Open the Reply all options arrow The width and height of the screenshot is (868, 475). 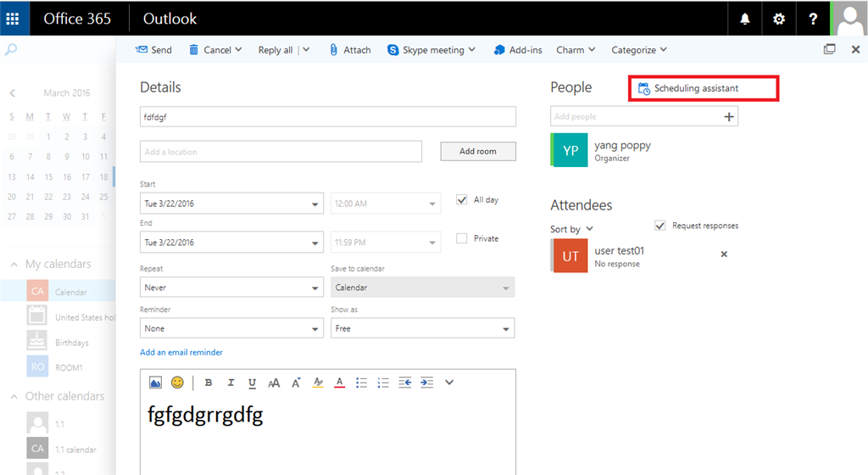coord(306,49)
